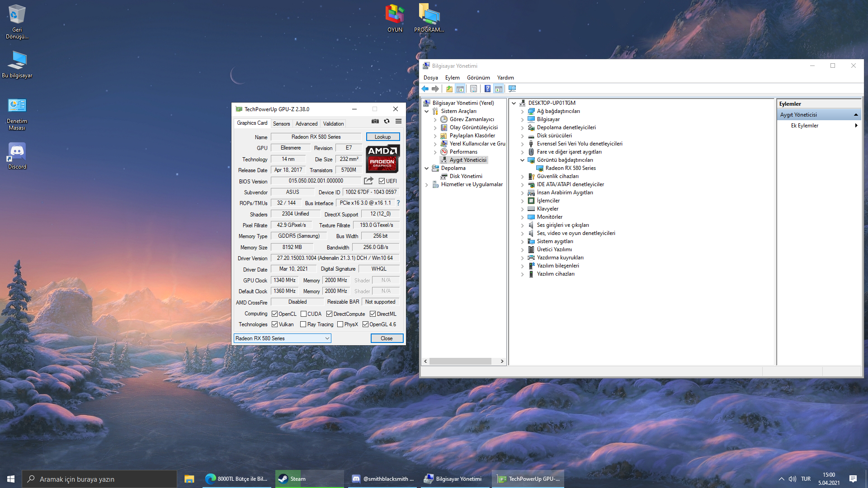
Task: Click the Lookup button in GPU-Z
Action: (382, 137)
